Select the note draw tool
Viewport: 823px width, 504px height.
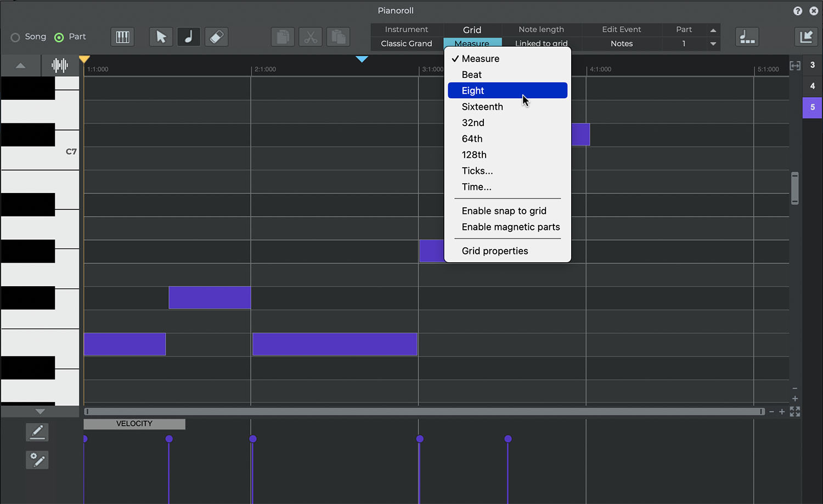pos(188,37)
